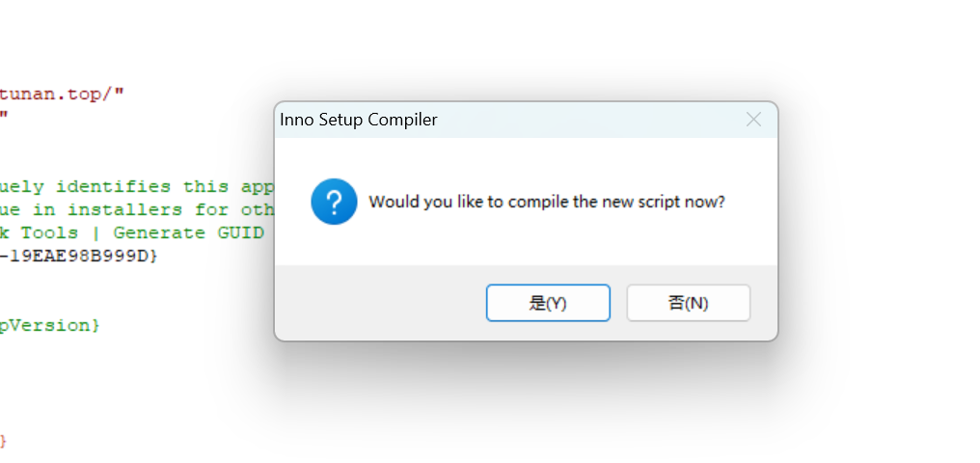The height and width of the screenshot is (463, 980).
Task: Close the Inno Setup Compiler dialog
Action: pos(754,120)
